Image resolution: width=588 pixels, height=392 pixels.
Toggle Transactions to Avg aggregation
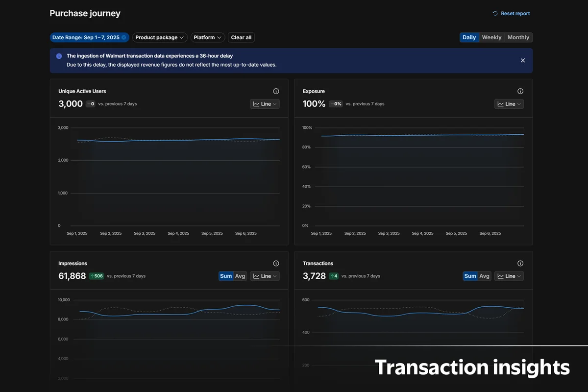pyautogui.click(x=484, y=276)
